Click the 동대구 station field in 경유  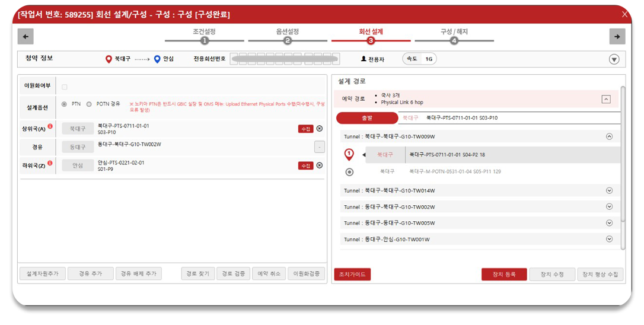tap(78, 147)
